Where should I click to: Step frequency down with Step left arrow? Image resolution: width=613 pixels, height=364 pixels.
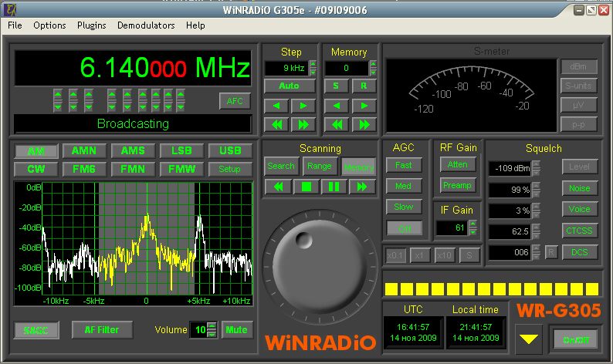(x=276, y=106)
